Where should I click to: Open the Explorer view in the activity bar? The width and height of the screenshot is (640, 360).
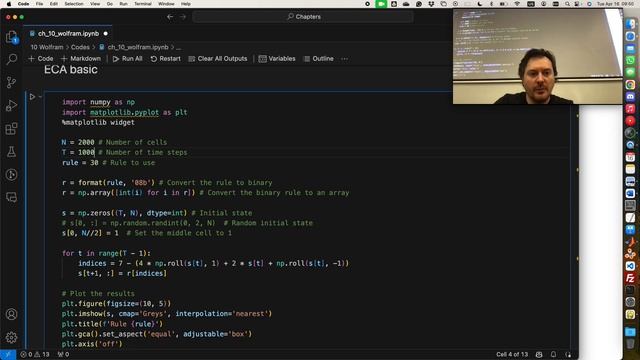11,37
